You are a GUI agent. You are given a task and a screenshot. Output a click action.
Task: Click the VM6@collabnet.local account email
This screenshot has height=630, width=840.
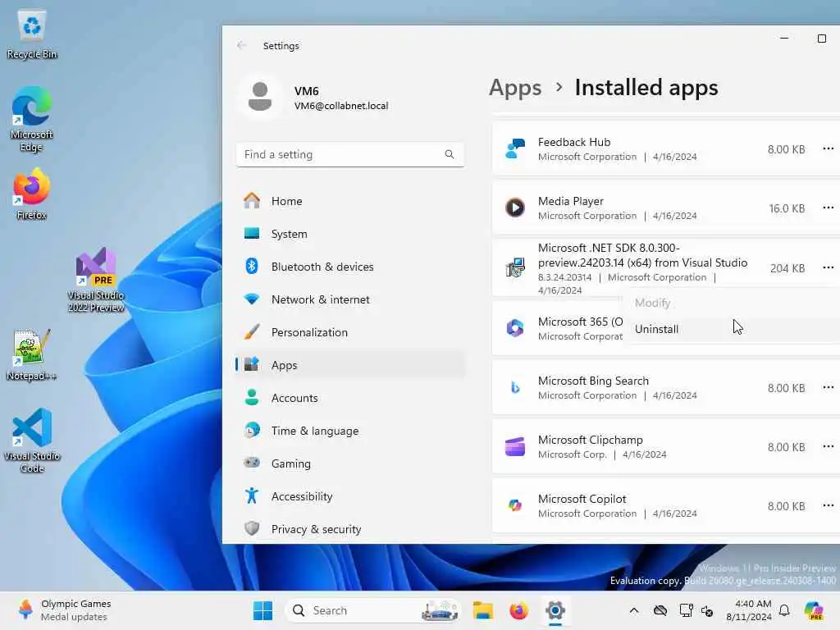pyautogui.click(x=340, y=106)
